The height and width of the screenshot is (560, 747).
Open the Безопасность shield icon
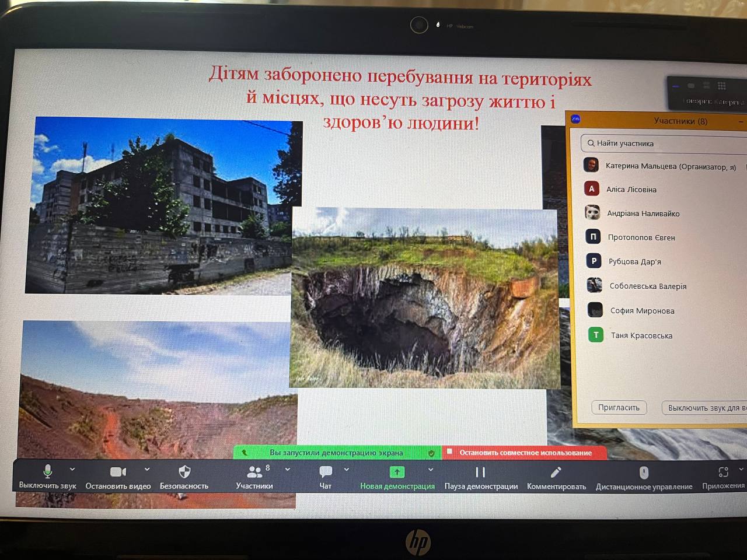coord(184,472)
